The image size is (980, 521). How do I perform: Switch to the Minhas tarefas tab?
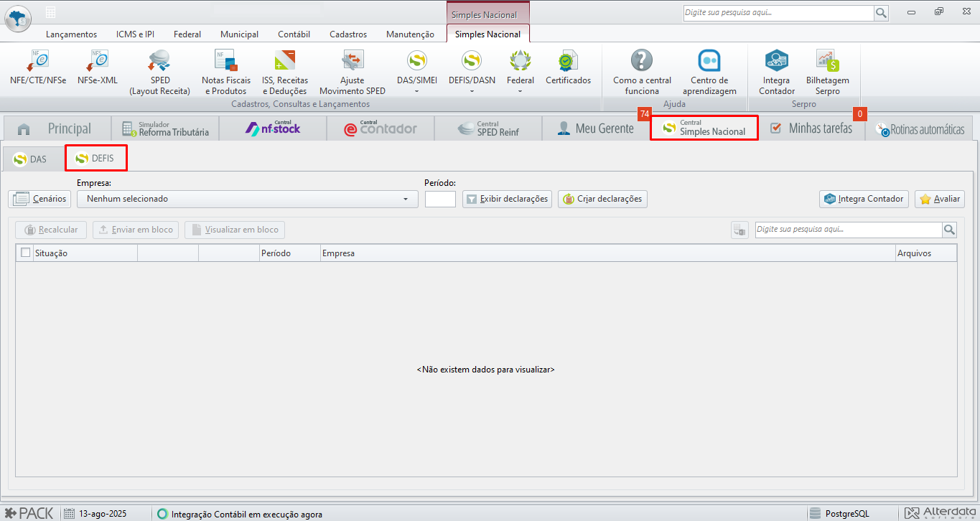click(x=811, y=128)
